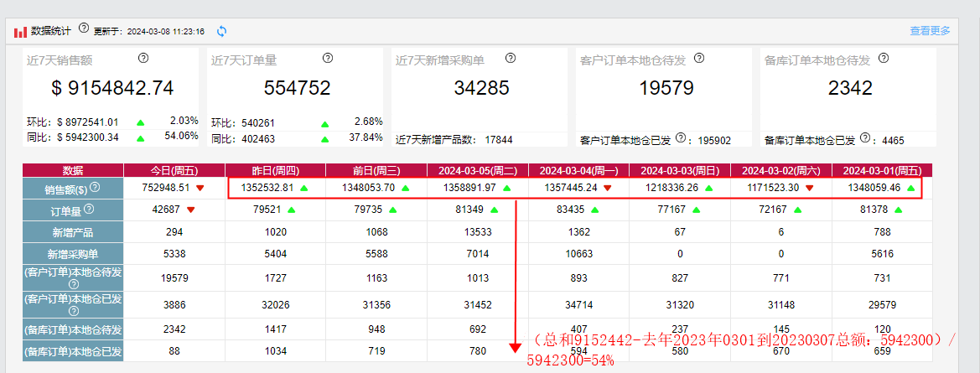Click help icon in 订单量 row header
The image size is (980, 373).
point(89,209)
